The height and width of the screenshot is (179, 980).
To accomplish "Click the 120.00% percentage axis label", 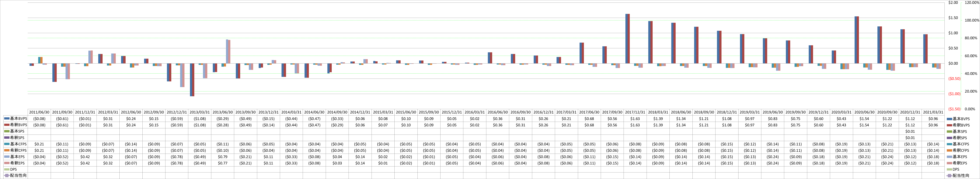I will (972, 3).
